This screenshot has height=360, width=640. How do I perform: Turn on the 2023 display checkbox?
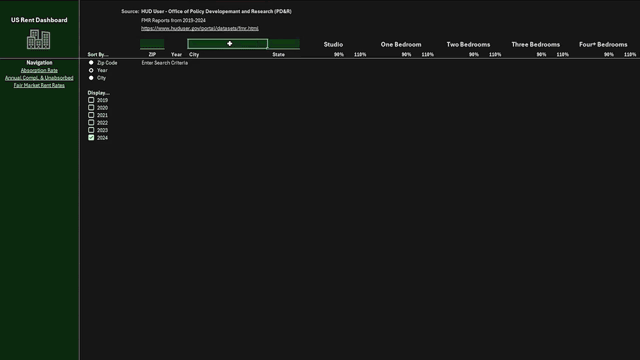pyautogui.click(x=91, y=130)
